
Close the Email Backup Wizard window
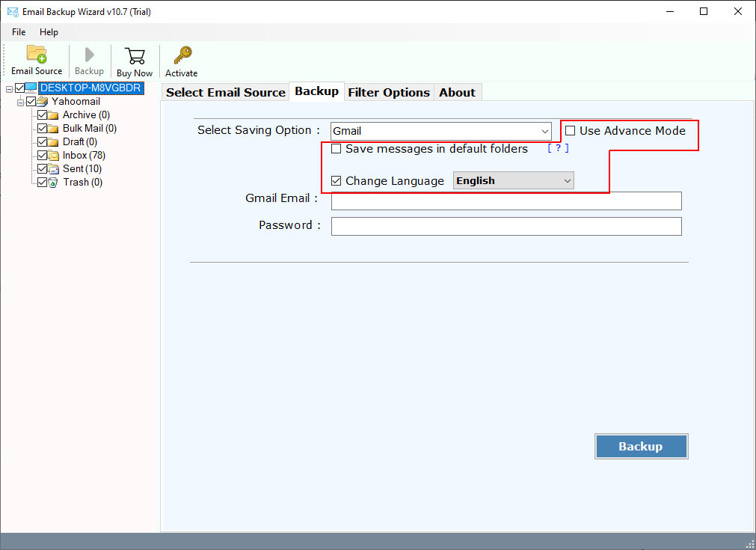tap(737, 11)
